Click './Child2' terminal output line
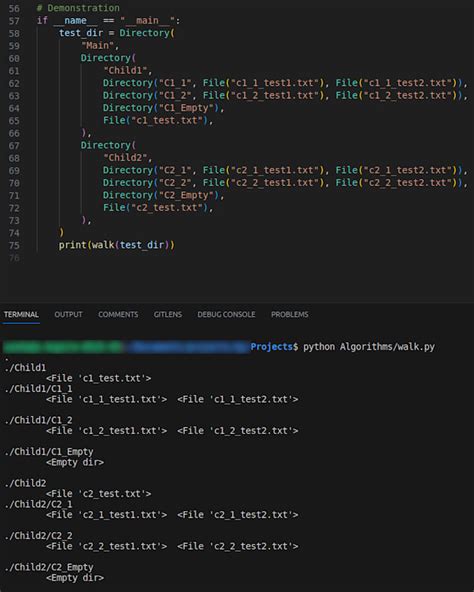Viewport: 474px width, 592px height. tap(25, 483)
